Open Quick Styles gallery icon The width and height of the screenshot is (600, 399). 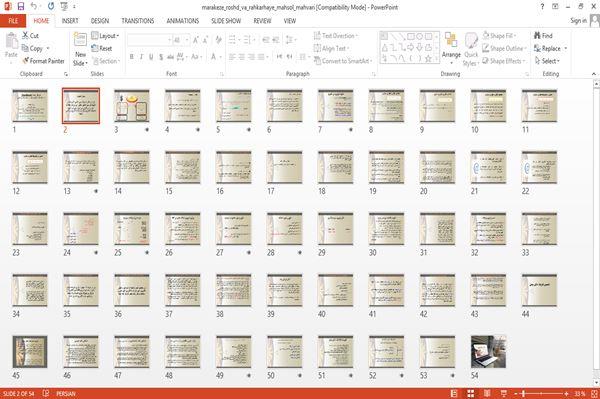click(x=471, y=41)
